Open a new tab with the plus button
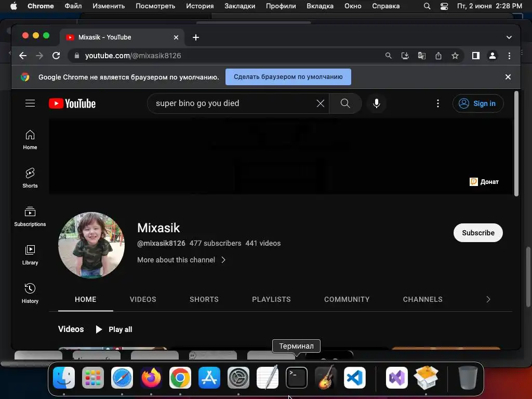Screen dimensions: 532x399 pos(196,37)
